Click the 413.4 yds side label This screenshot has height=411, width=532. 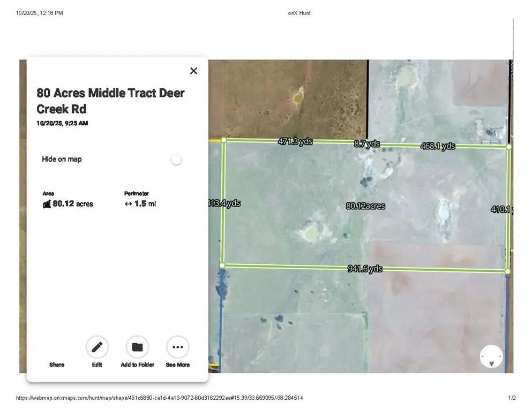[x=224, y=203]
